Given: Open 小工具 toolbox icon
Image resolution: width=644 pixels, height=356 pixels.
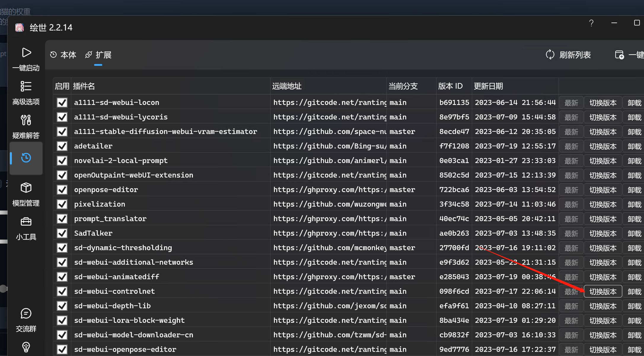Looking at the screenshot, I should (26, 221).
